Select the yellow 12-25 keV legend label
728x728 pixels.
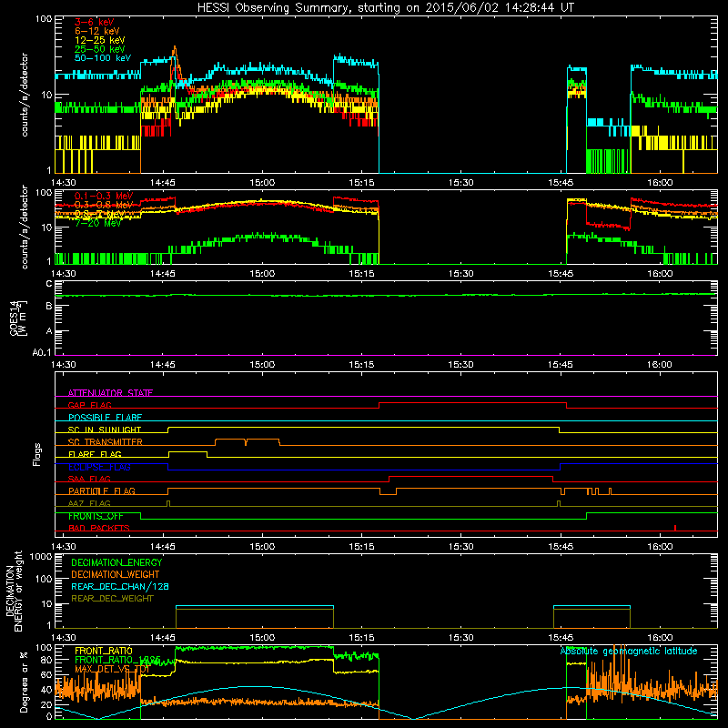coord(99,40)
